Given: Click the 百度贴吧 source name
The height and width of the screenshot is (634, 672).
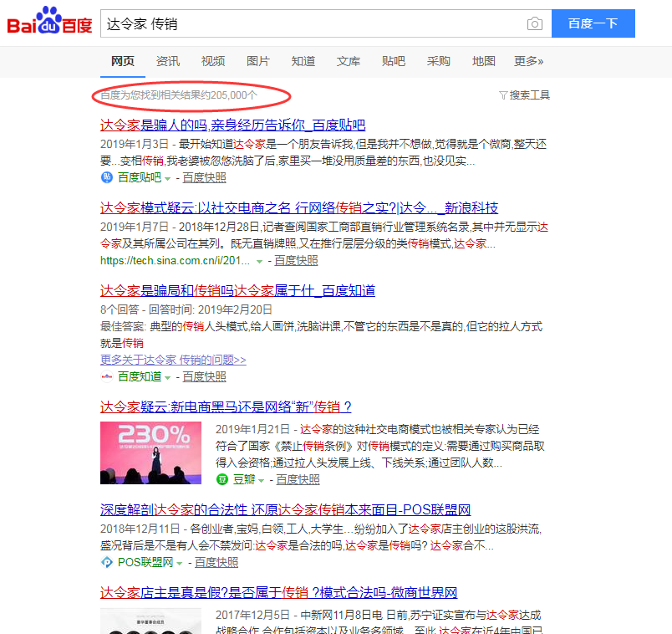Looking at the screenshot, I should pos(140,177).
